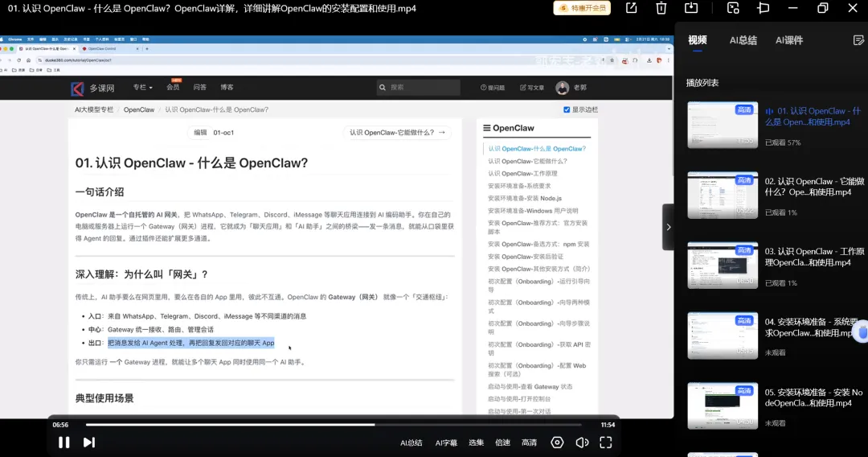Pause the video playback
The width and height of the screenshot is (868, 457).
64,443
